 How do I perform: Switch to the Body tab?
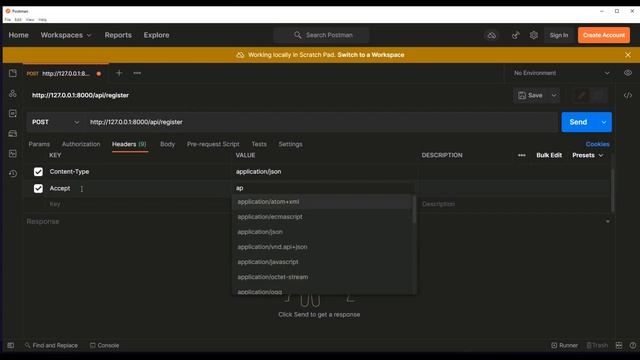pos(167,144)
